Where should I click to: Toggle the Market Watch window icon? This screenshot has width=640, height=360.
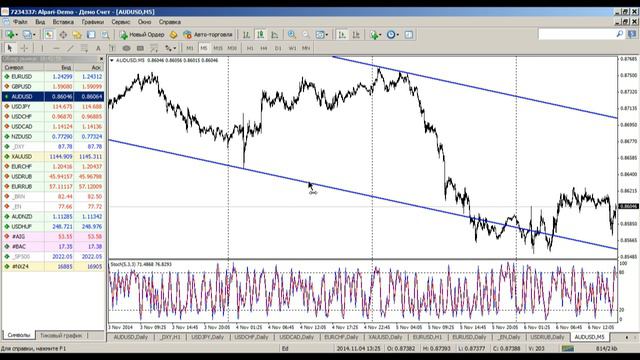(49, 35)
